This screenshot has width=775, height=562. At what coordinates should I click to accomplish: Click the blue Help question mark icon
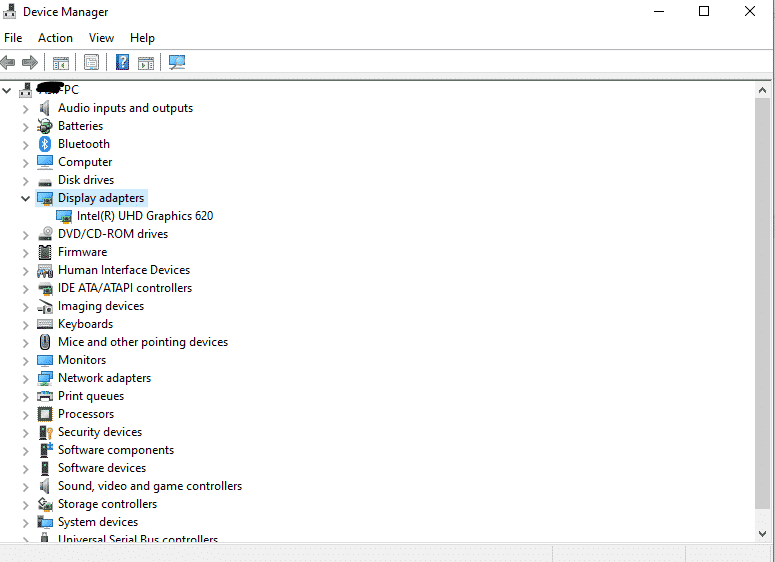pyautogui.click(x=122, y=62)
